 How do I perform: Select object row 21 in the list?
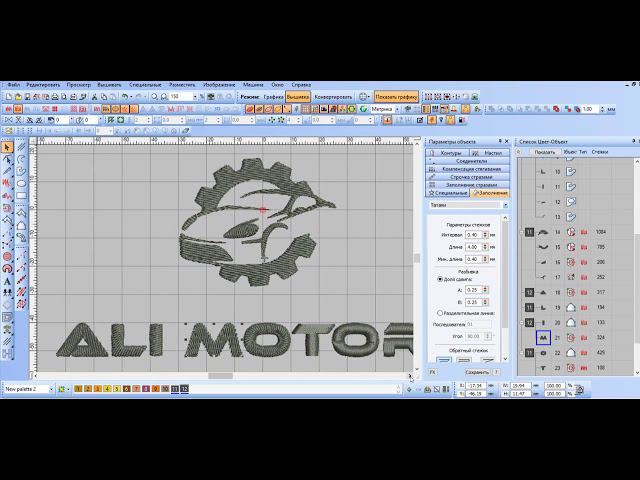[576, 338]
